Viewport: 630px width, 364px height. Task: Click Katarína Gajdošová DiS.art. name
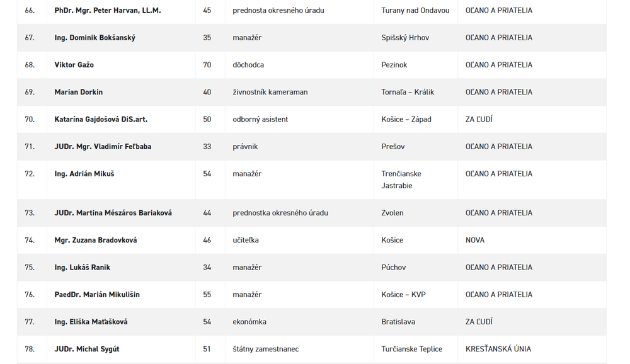101,119
